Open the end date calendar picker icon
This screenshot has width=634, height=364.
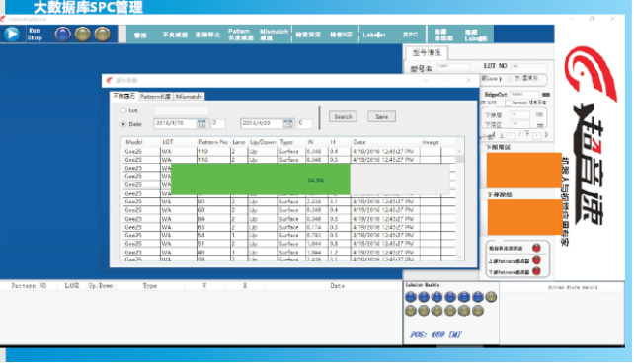coord(288,124)
